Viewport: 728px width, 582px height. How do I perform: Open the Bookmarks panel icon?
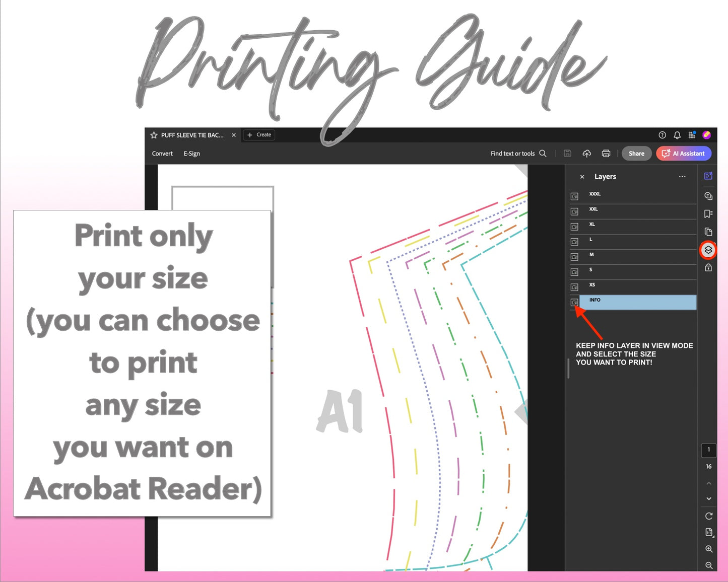[708, 214]
